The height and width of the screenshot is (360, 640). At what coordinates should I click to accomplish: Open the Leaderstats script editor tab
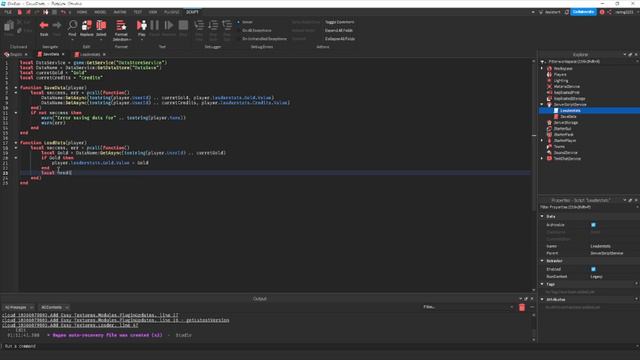coord(90,54)
